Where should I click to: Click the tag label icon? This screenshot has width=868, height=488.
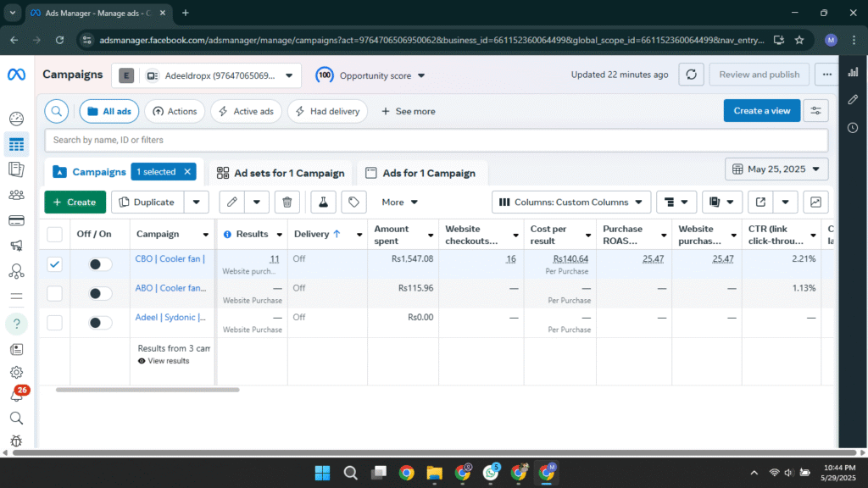353,202
